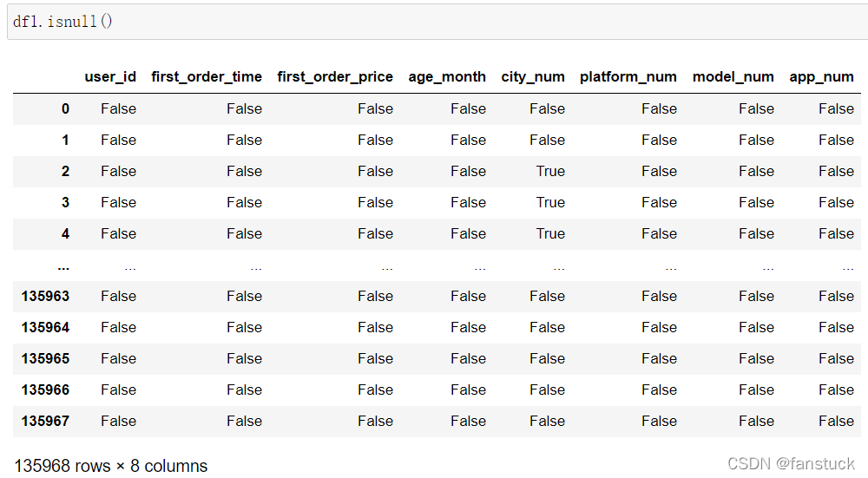Click row index 135966

(45, 390)
